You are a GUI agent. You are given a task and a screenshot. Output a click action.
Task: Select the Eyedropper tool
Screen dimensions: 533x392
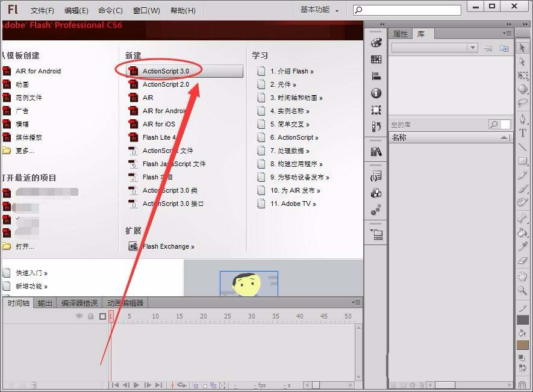tap(523, 246)
